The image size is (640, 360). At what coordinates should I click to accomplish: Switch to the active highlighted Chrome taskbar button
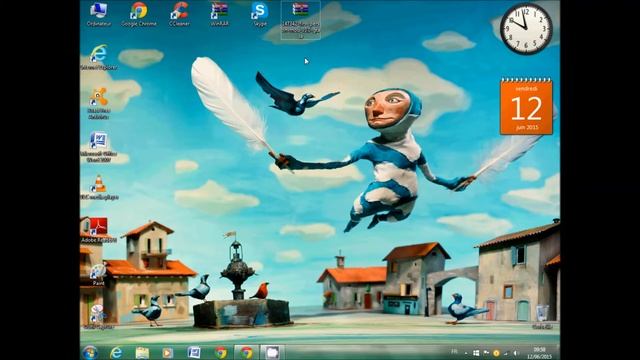[246, 352]
